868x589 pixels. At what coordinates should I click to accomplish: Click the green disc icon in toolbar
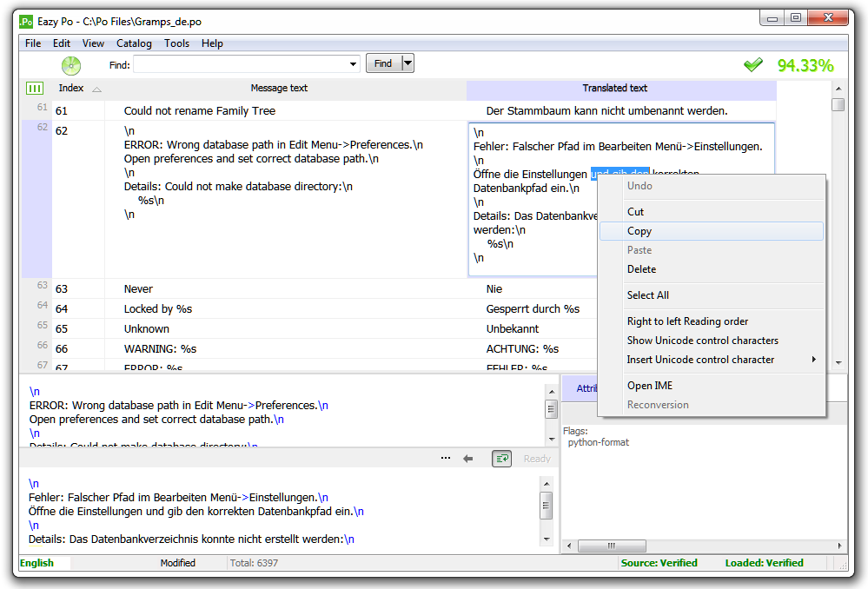click(71, 65)
